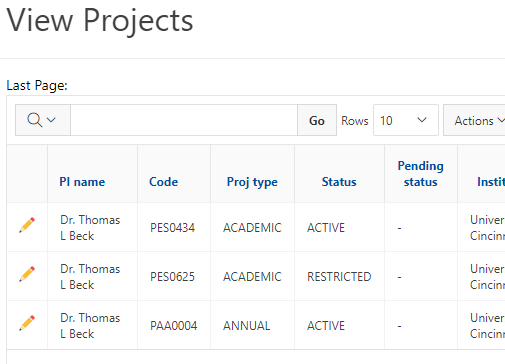
Task: Click the Go search button
Action: pyautogui.click(x=317, y=120)
